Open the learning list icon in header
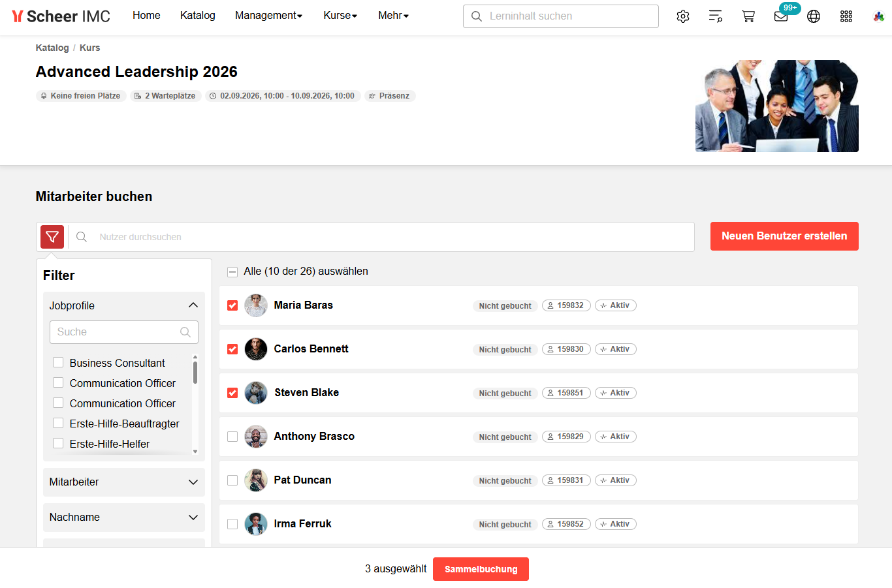The height and width of the screenshot is (588, 892). coord(716,16)
